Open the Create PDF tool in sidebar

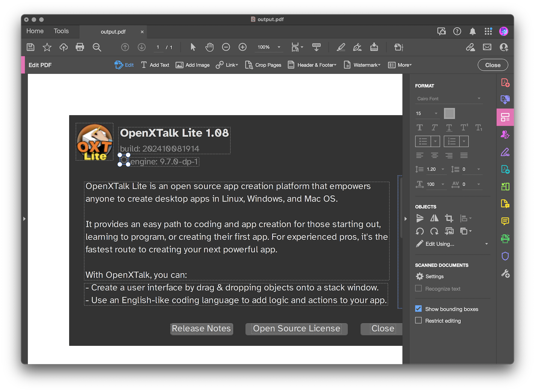click(505, 83)
